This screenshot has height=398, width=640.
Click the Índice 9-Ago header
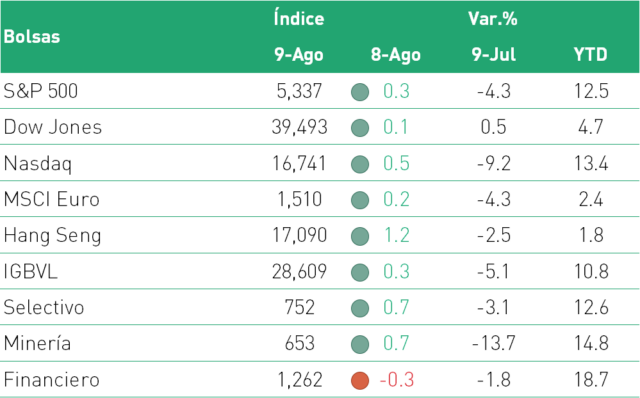coord(299,37)
